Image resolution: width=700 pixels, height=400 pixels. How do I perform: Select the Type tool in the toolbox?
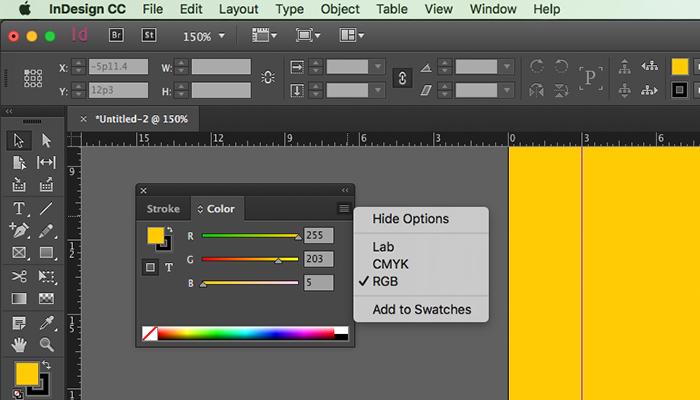(19, 208)
